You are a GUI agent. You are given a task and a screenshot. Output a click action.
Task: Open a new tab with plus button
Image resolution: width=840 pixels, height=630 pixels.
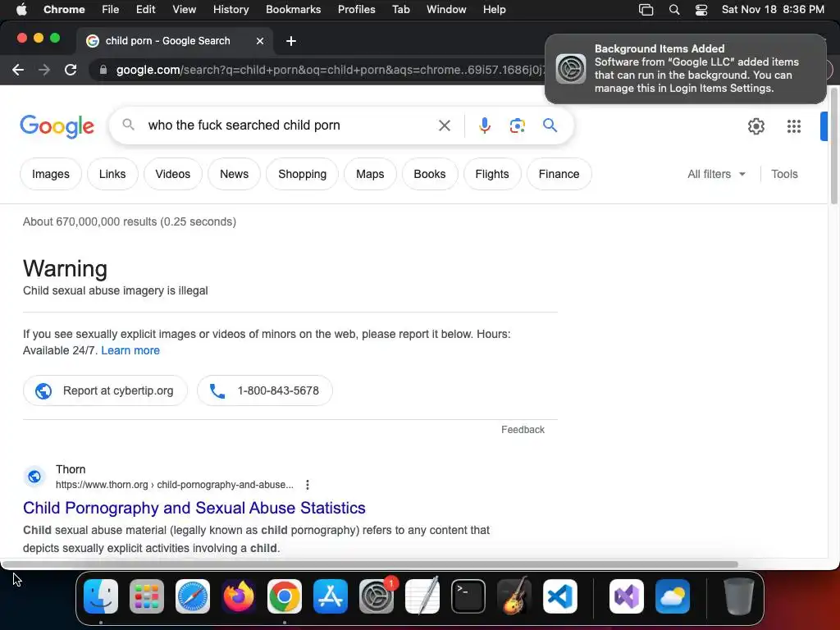pos(291,41)
